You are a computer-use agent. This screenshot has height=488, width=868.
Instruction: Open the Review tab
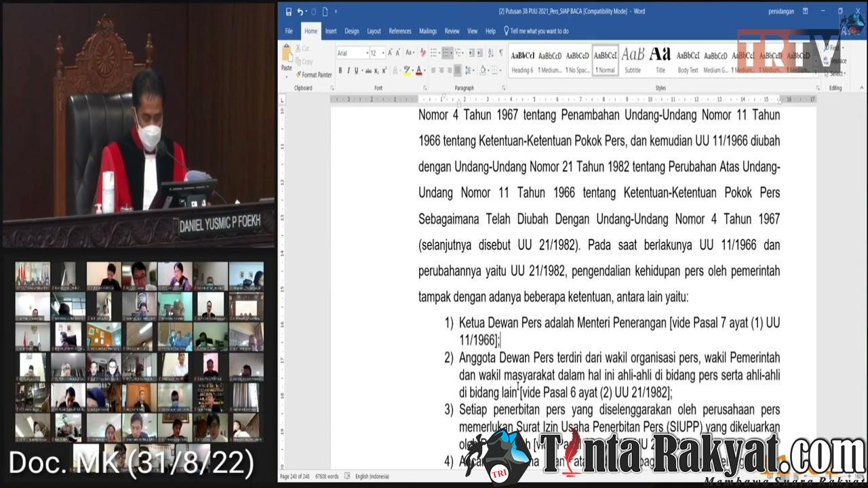click(x=452, y=31)
